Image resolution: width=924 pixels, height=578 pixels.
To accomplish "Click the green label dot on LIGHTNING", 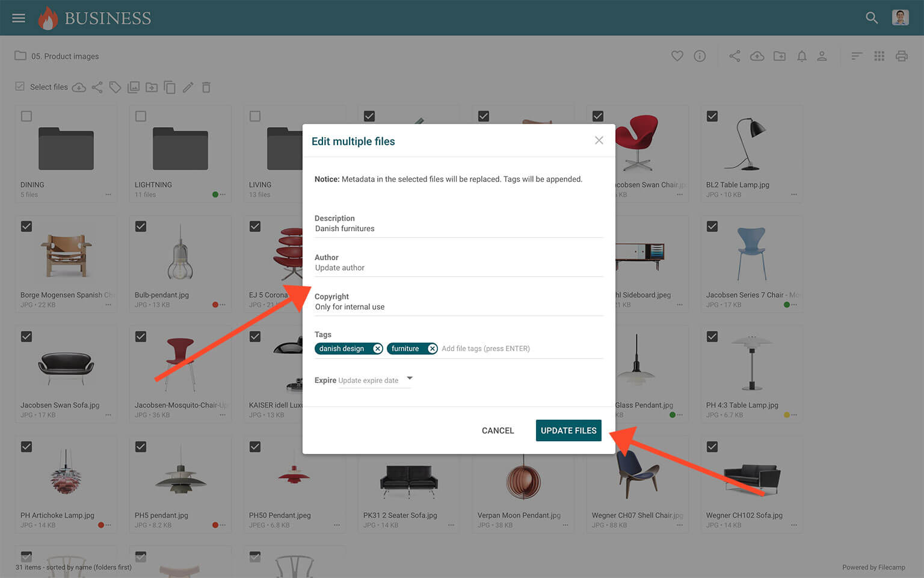I will (215, 194).
